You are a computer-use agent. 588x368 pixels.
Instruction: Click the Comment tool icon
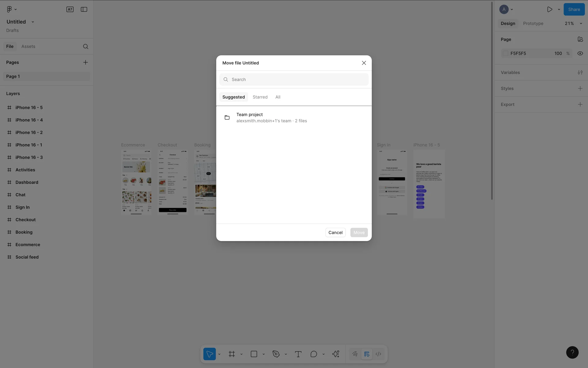tap(314, 354)
